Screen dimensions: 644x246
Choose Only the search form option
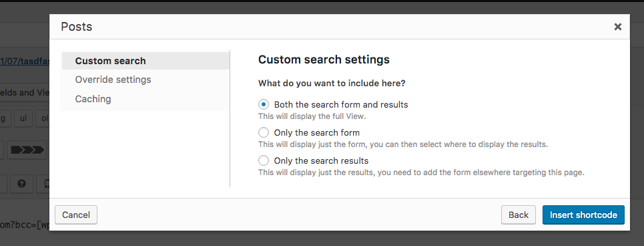(263, 133)
